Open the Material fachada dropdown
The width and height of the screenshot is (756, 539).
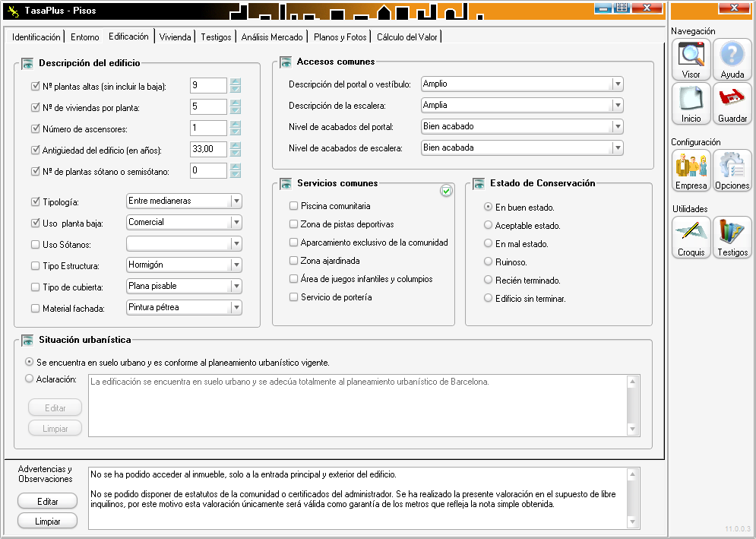point(236,308)
